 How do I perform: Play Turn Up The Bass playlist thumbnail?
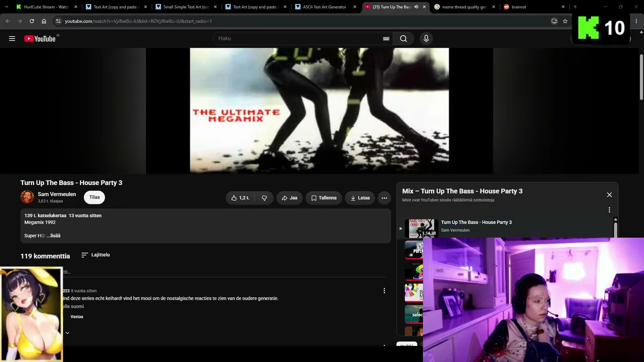421,228
